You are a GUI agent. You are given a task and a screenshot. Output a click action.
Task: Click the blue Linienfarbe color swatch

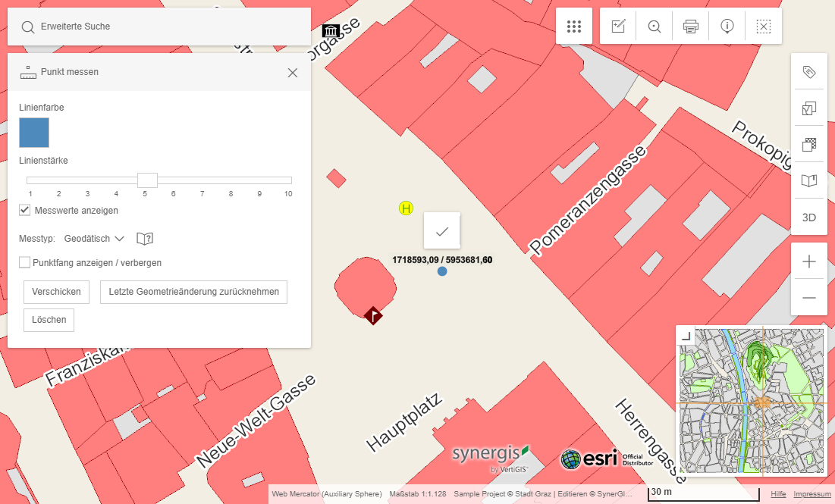pyautogui.click(x=33, y=132)
